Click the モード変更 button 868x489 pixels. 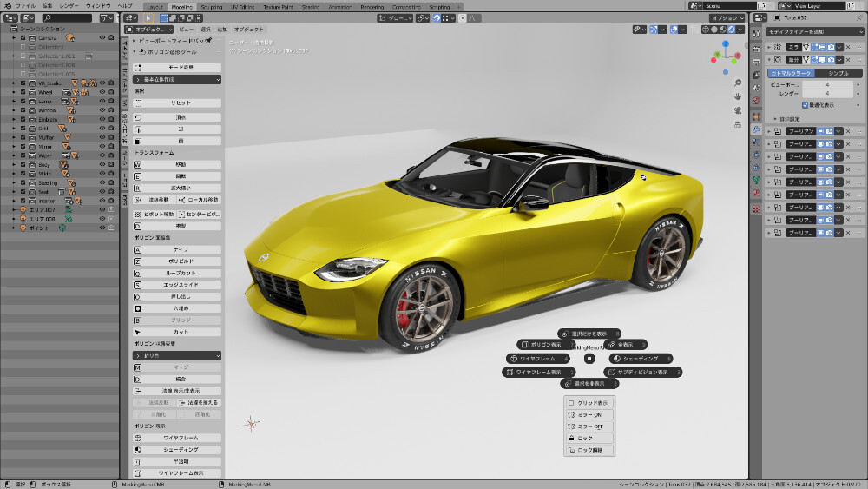pyautogui.click(x=177, y=68)
